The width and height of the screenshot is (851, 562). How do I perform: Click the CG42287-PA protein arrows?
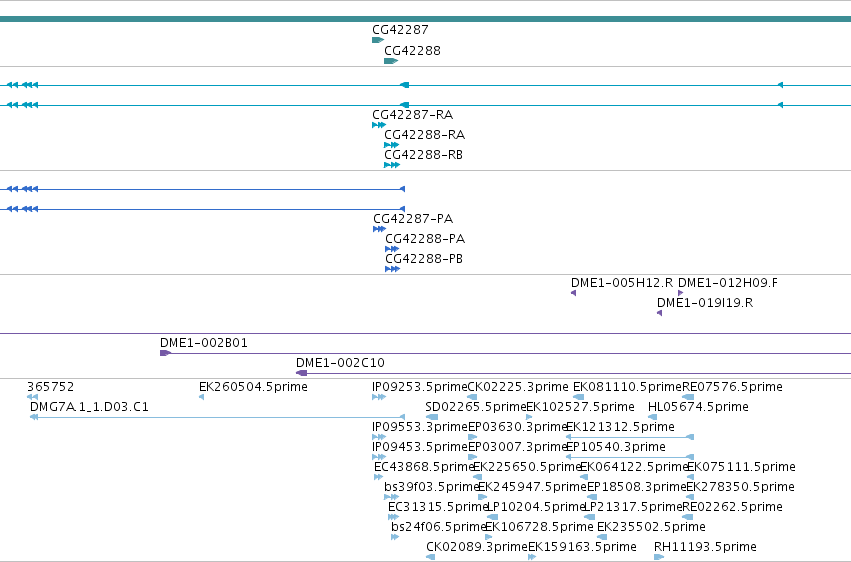(x=379, y=229)
